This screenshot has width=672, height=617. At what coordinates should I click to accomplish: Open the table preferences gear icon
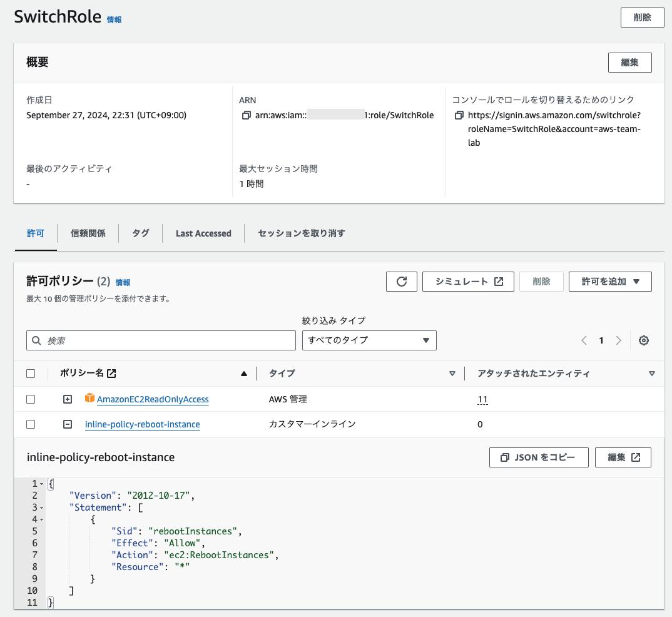click(x=644, y=340)
